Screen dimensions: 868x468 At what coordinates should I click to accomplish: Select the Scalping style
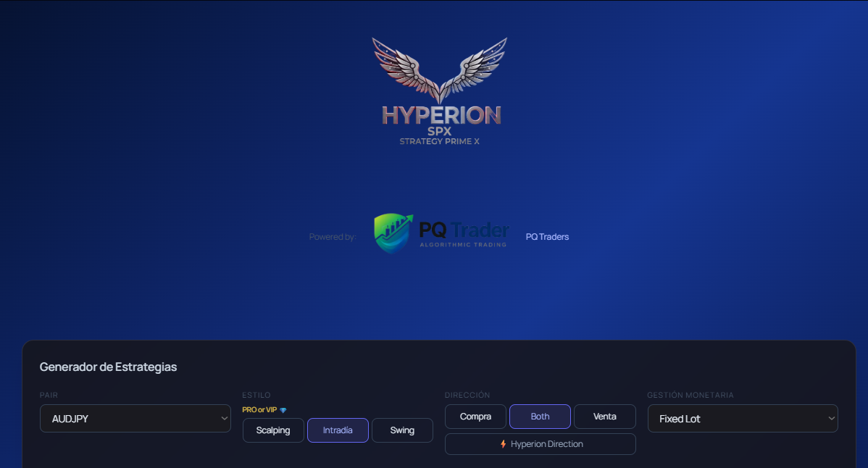click(273, 430)
